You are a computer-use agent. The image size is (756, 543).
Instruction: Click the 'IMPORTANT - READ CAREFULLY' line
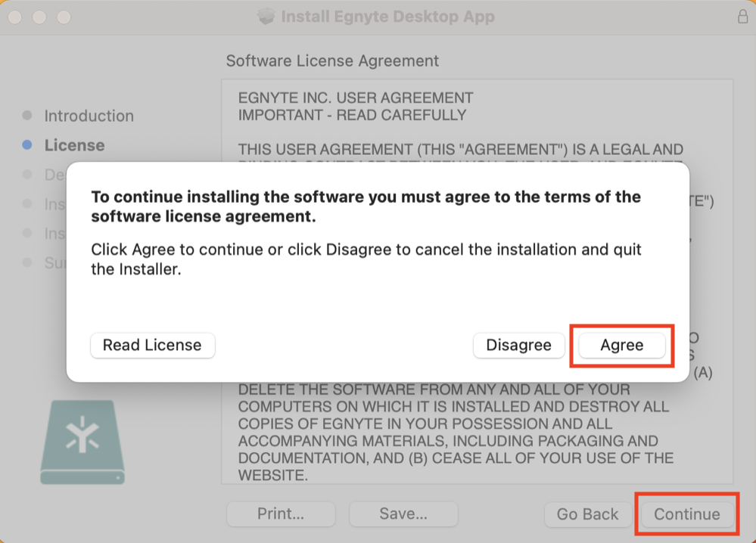(x=353, y=115)
